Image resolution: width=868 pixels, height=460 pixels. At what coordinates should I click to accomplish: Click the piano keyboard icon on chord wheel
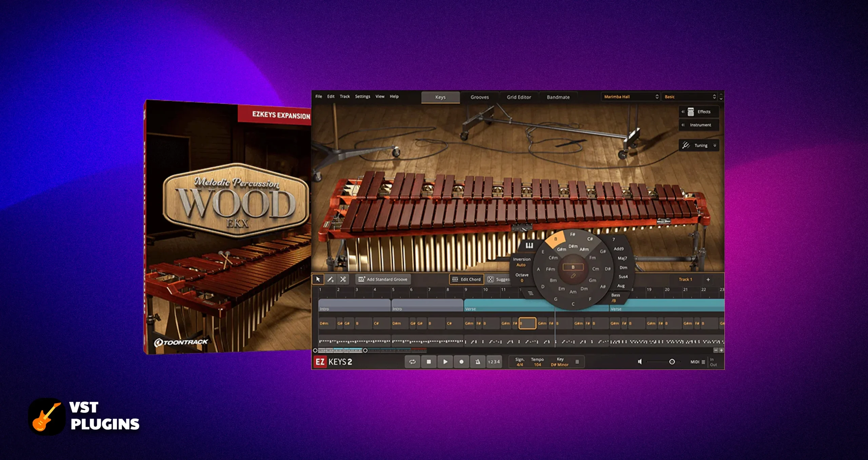point(529,245)
